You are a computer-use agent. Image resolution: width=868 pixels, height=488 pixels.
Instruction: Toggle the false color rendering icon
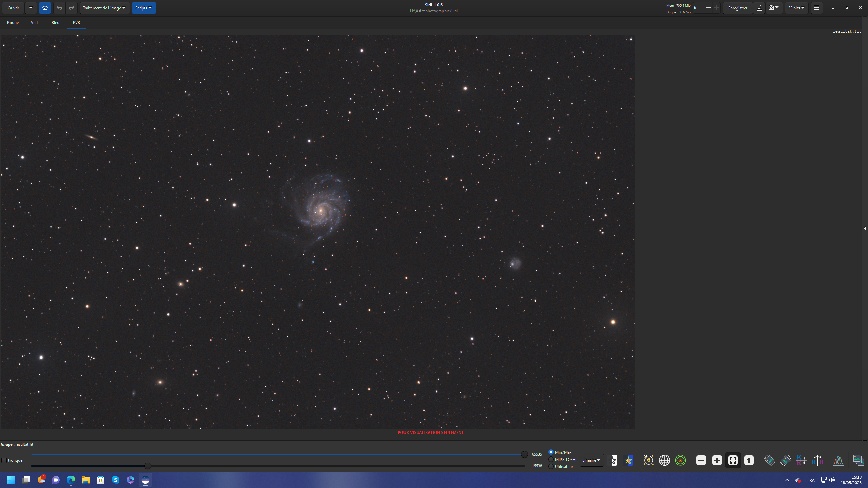[x=628, y=460]
